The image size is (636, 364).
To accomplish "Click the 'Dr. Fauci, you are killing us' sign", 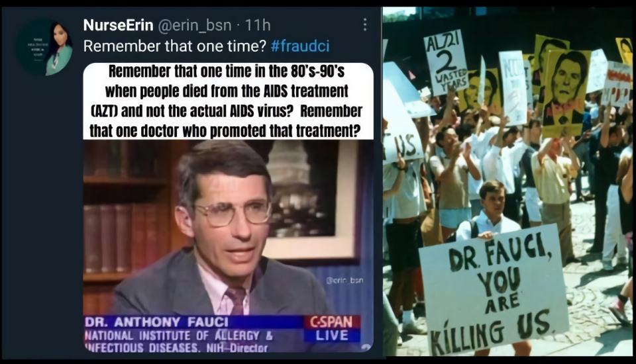I will (493, 290).
